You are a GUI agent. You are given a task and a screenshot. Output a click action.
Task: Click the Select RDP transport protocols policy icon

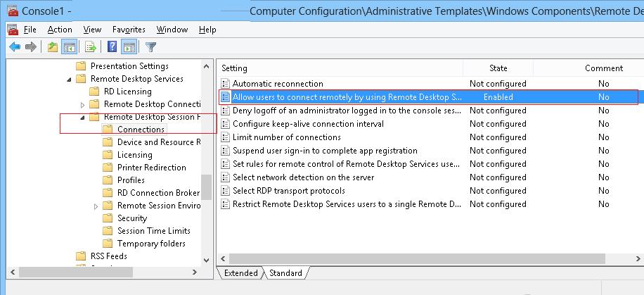pos(225,191)
